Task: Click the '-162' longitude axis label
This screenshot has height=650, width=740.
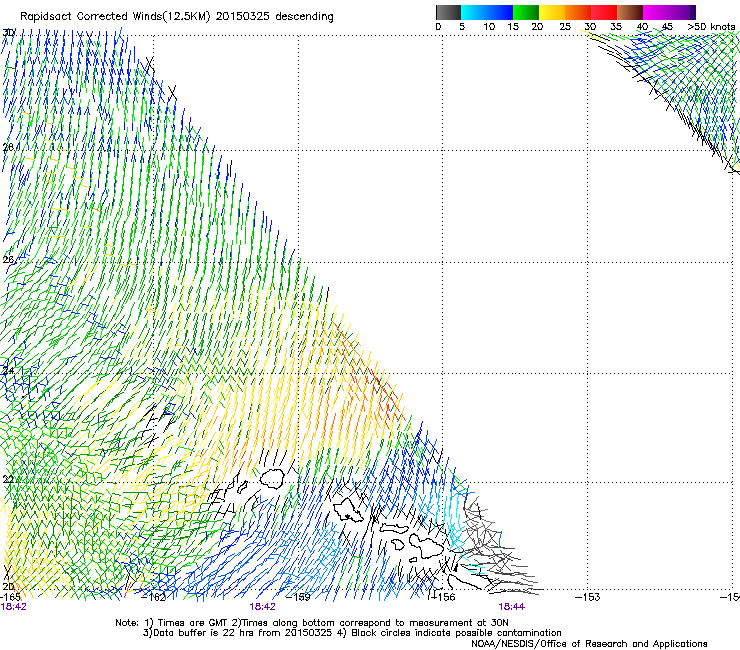Action: (153, 597)
